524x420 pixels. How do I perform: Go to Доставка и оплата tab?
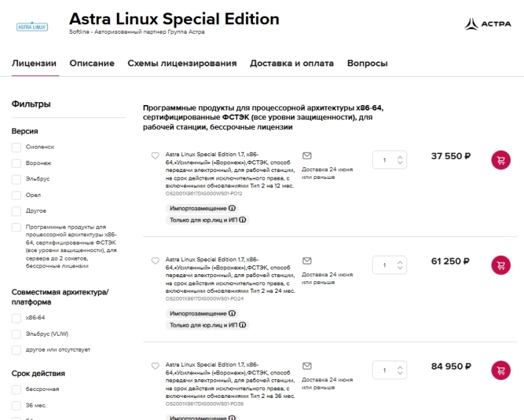coord(291,64)
